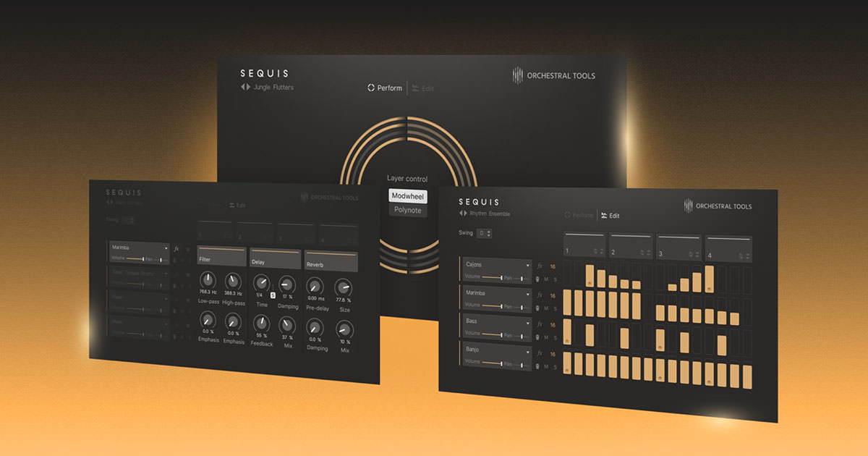
Task: Switch to Edit tab in Jungle Flutters window
Action: [423, 88]
